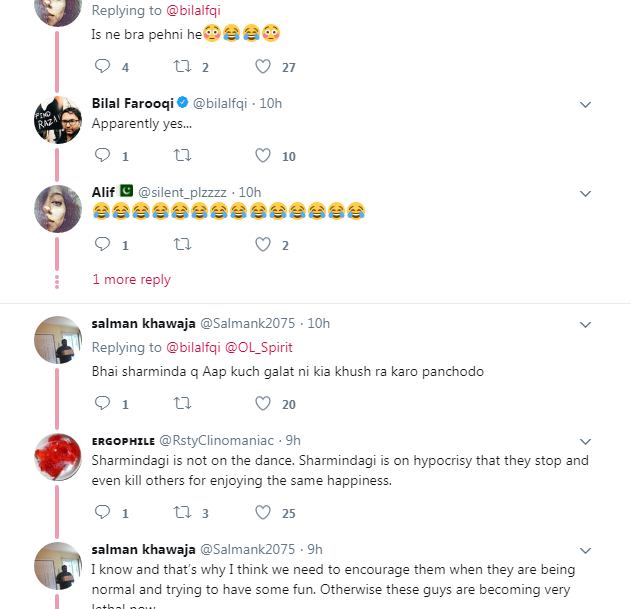
Task: Retweet Bilal Farooqi's "Apparently yes..." tweet
Action: (182, 156)
